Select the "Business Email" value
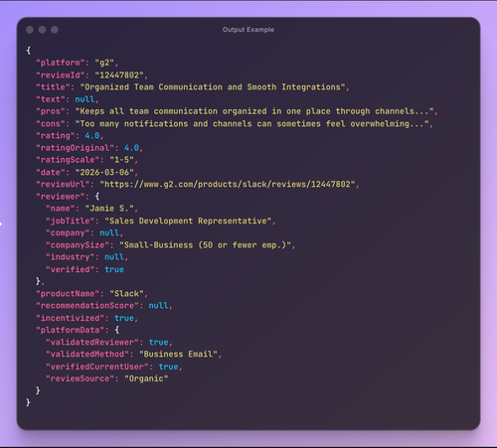Screen dimensions: 497x448 tap(178, 355)
